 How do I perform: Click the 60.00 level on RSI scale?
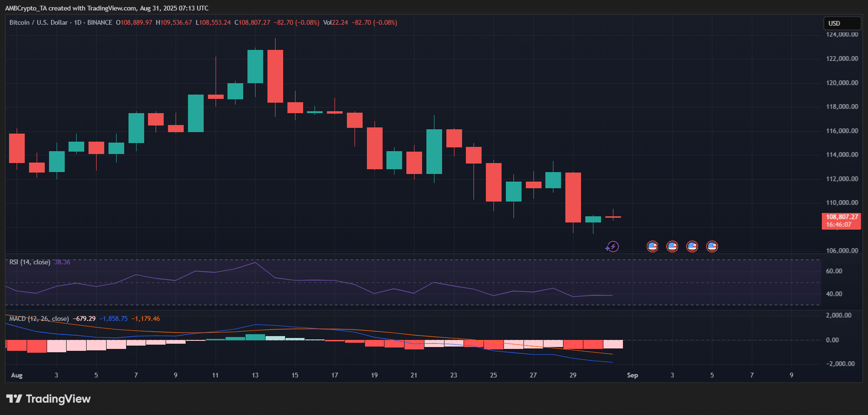pos(834,271)
